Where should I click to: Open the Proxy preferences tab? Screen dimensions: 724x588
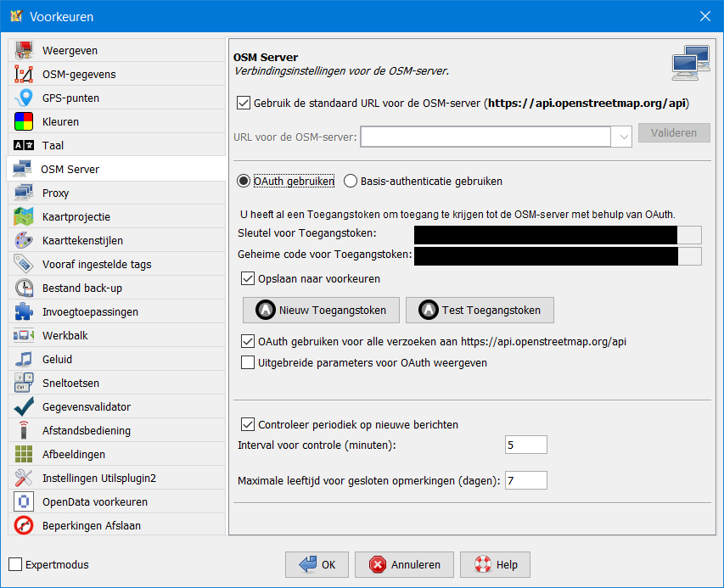56,193
